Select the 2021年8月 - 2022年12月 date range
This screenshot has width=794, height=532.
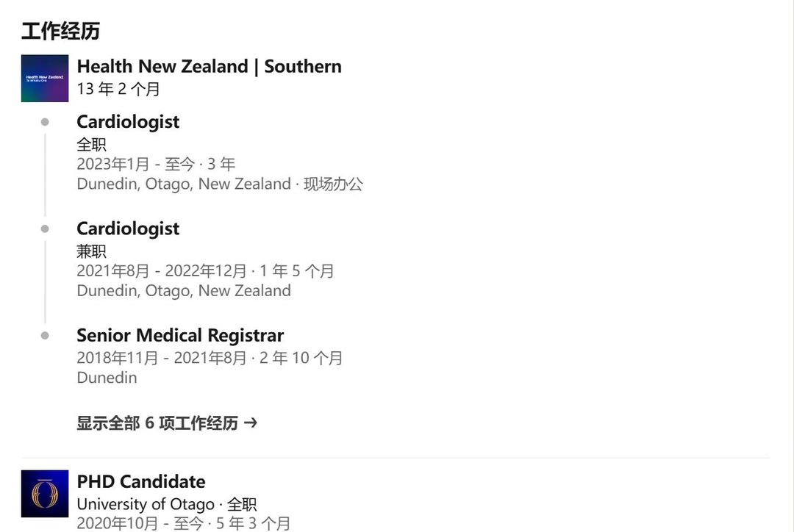[x=205, y=271]
